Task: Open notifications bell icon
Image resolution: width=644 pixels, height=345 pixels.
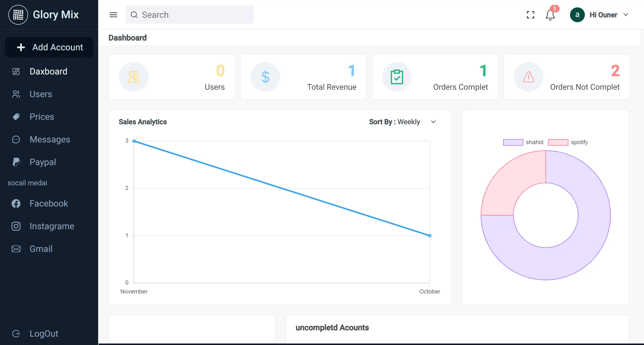Action: [550, 15]
